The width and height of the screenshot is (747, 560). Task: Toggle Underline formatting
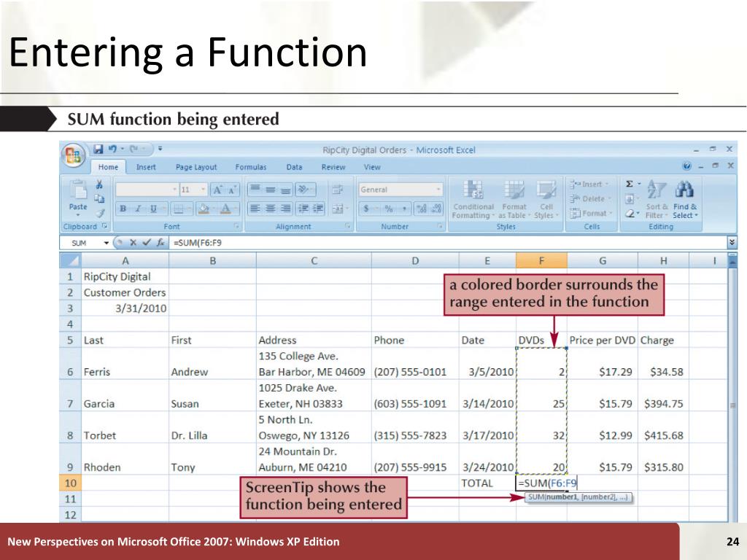point(153,209)
